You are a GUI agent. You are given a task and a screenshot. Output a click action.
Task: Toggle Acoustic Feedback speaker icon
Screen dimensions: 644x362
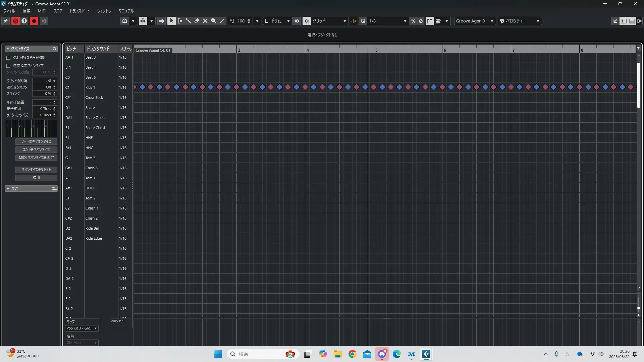click(x=162, y=21)
